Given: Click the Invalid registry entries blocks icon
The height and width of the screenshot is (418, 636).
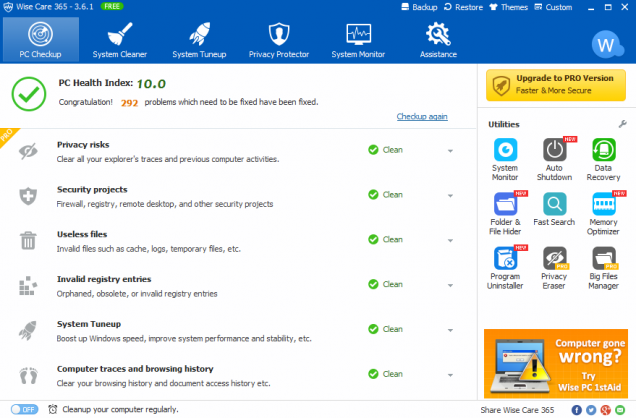Looking at the screenshot, I should pos(28,285).
